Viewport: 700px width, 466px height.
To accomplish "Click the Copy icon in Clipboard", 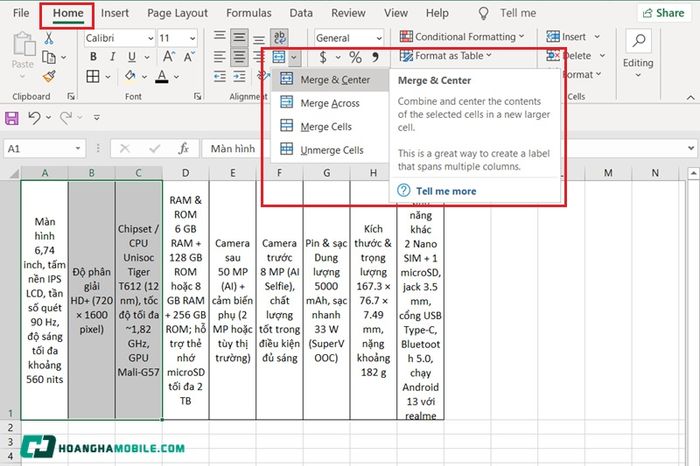I will 49,57.
